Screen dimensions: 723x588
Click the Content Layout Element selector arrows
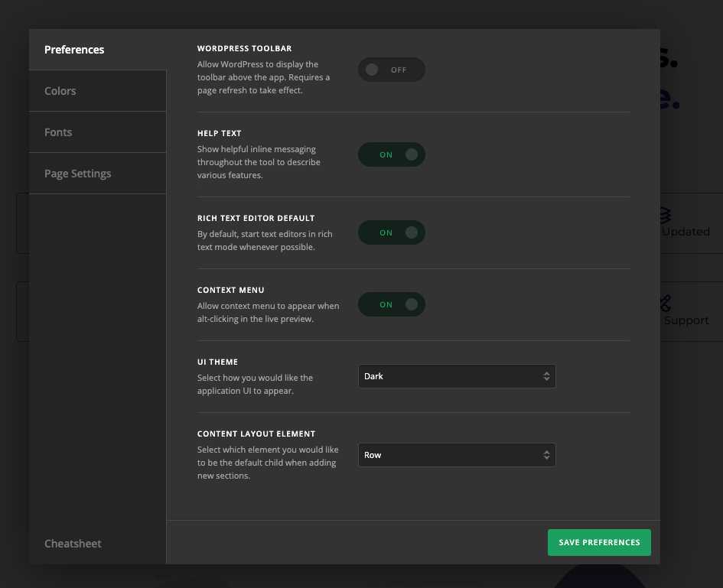pos(546,455)
